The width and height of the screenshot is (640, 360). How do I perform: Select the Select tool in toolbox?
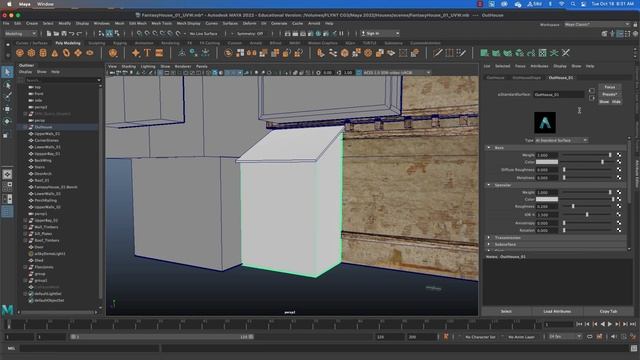(x=7, y=72)
